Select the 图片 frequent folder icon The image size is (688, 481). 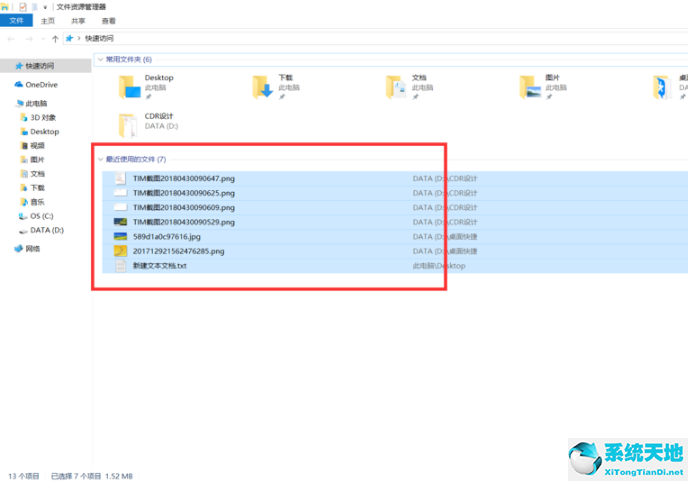[530, 87]
